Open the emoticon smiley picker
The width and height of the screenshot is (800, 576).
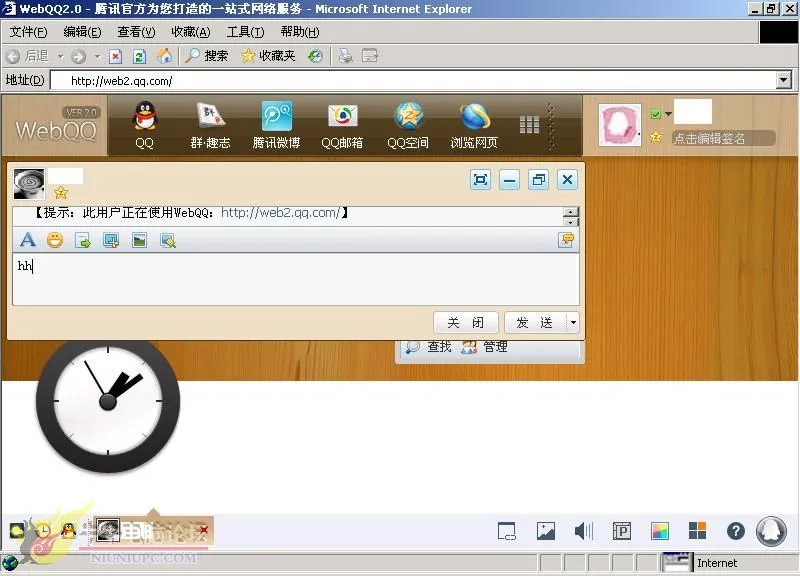coord(55,240)
